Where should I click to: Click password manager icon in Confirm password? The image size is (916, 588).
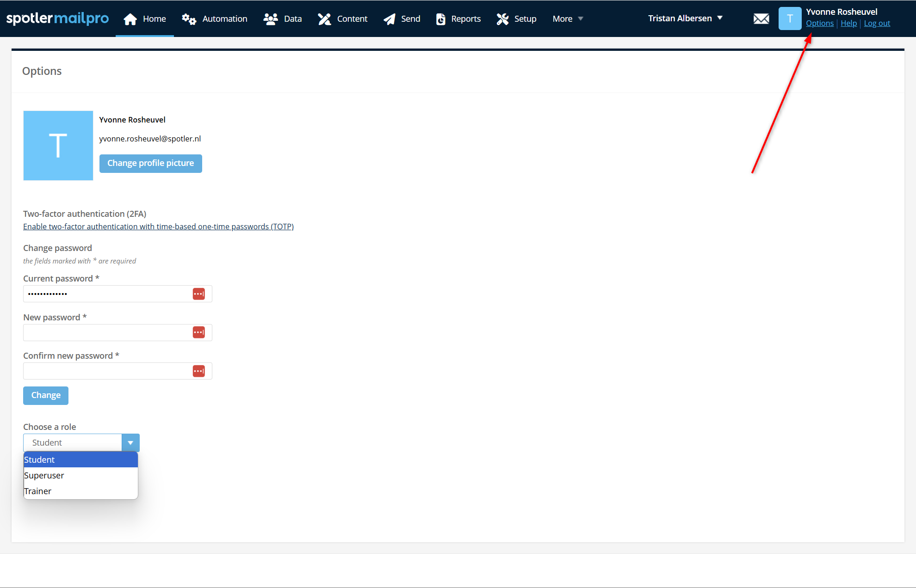pyautogui.click(x=199, y=371)
